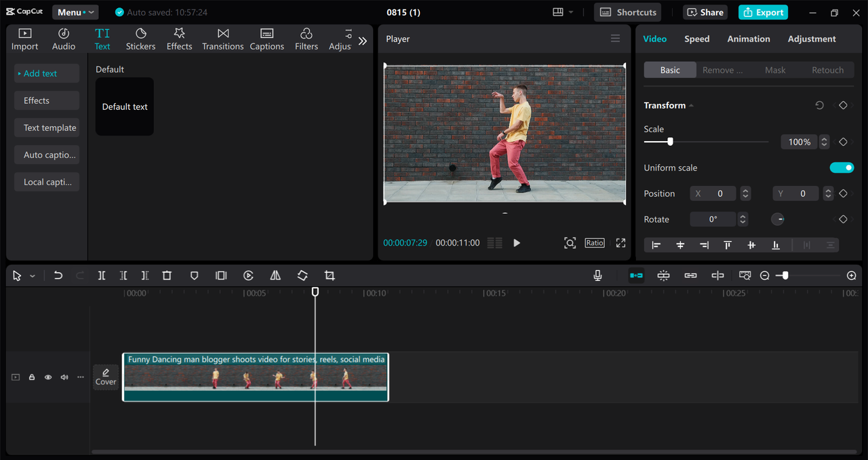The height and width of the screenshot is (460, 868).
Task: Delete the selected clip
Action: click(167, 275)
